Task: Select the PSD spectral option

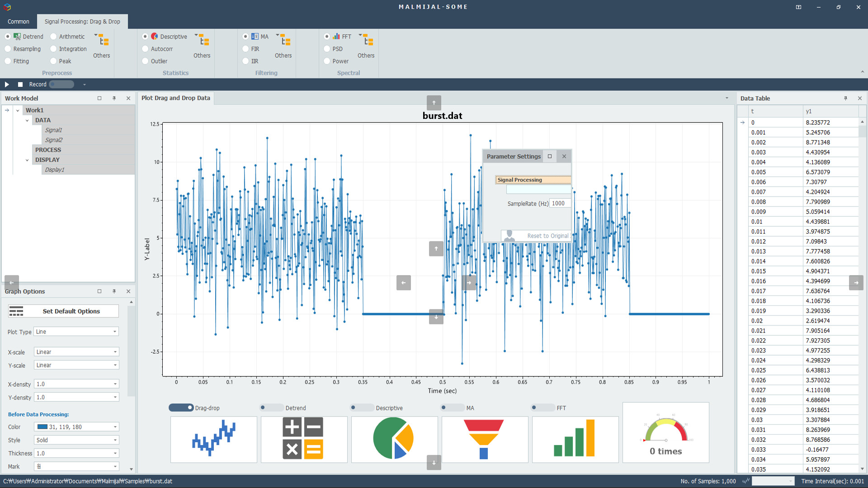Action: click(x=327, y=49)
